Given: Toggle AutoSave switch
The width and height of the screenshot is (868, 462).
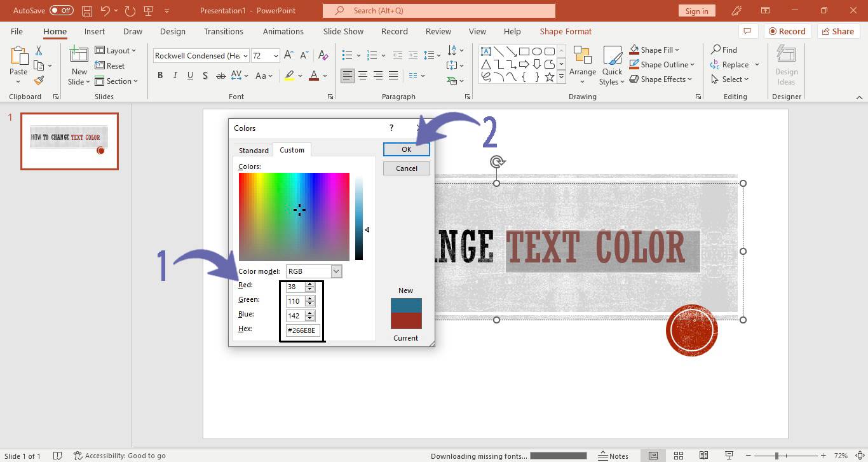Looking at the screenshot, I should click(x=61, y=11).
